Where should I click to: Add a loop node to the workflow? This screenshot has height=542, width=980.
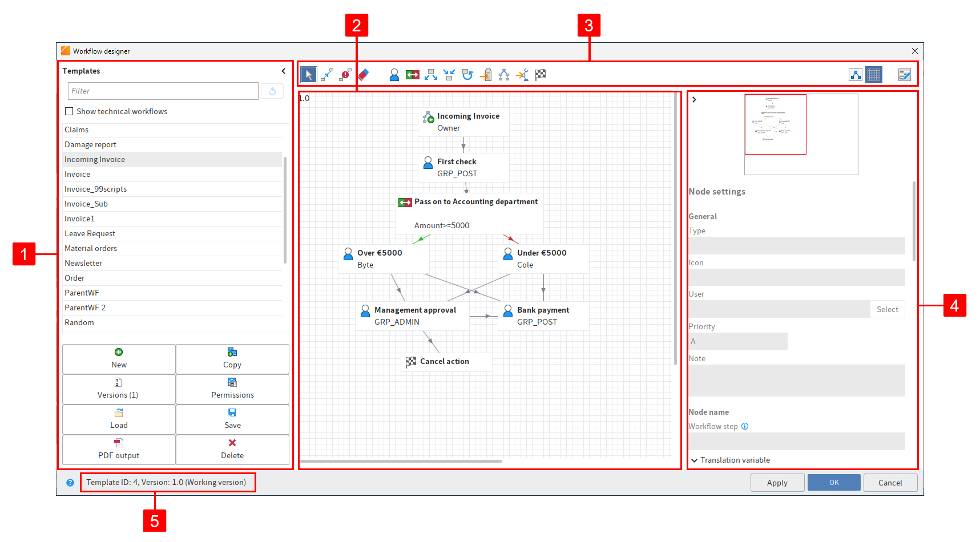467,74
